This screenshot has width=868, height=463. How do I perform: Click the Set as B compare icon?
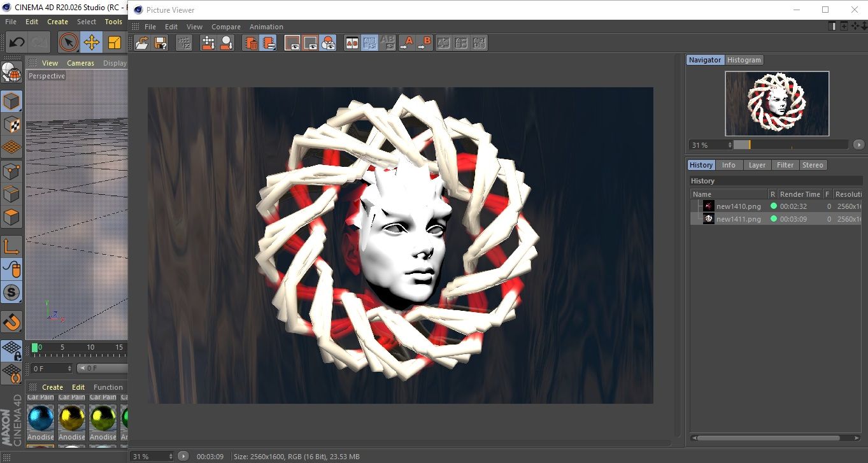point(425,43)
